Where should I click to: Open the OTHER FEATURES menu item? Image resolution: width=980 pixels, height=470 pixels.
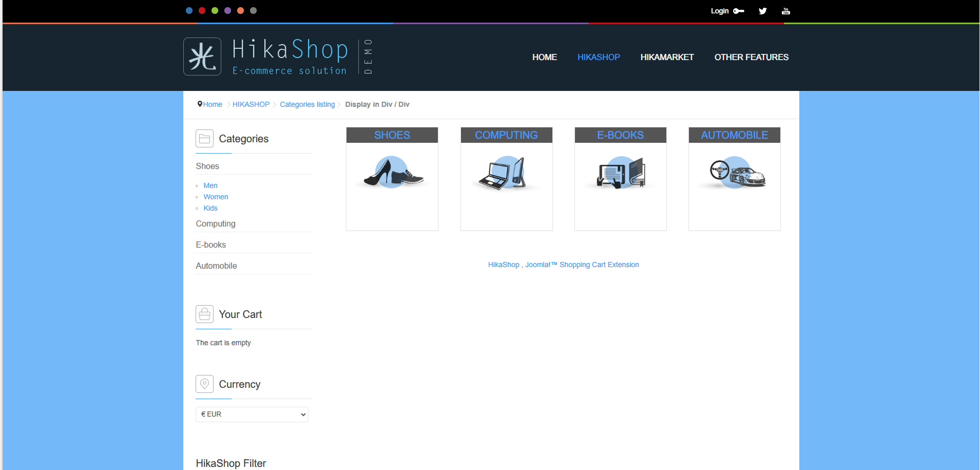tap(752, 57)
